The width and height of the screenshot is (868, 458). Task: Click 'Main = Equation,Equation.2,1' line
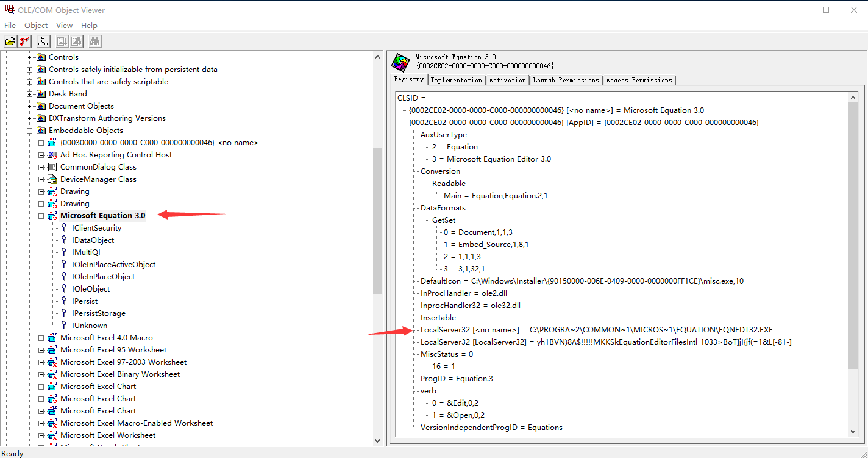point(496,196)
